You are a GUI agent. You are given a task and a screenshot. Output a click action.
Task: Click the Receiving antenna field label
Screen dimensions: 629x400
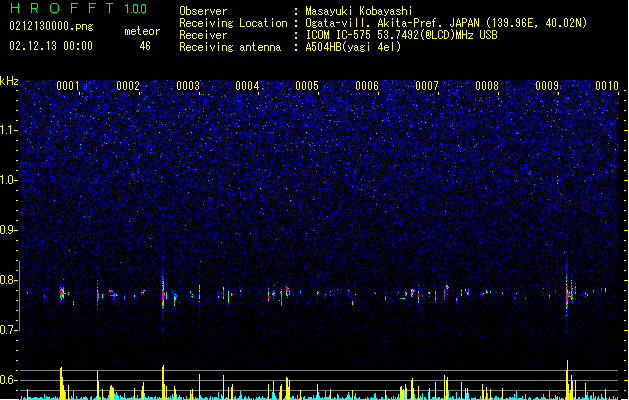coord(230,47)
